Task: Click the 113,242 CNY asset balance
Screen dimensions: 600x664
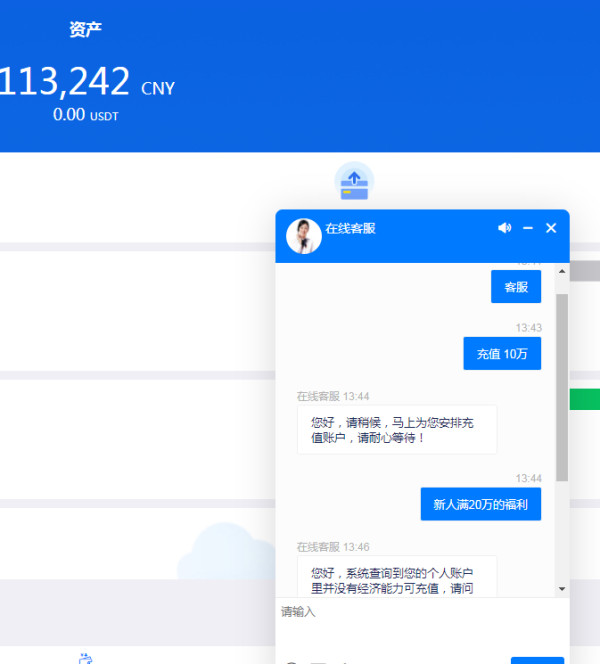Action: click(87, 81)
